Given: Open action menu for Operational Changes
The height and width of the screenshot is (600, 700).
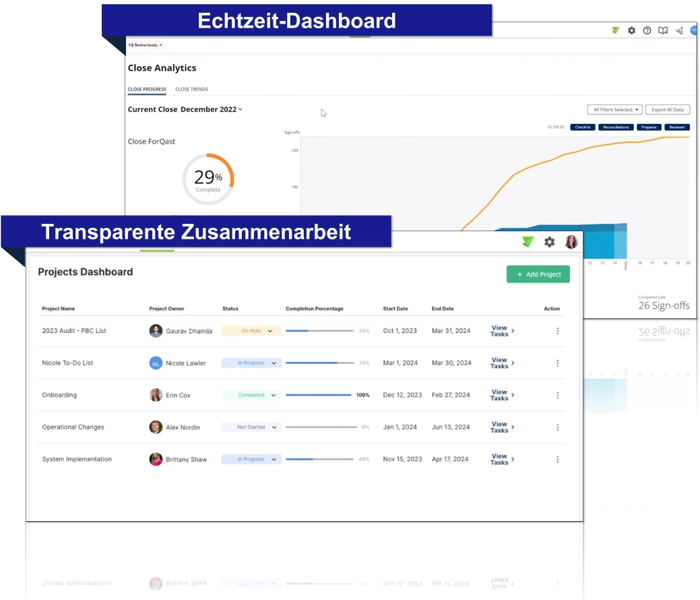Looking at the screenshot, I should pos(557,427).
